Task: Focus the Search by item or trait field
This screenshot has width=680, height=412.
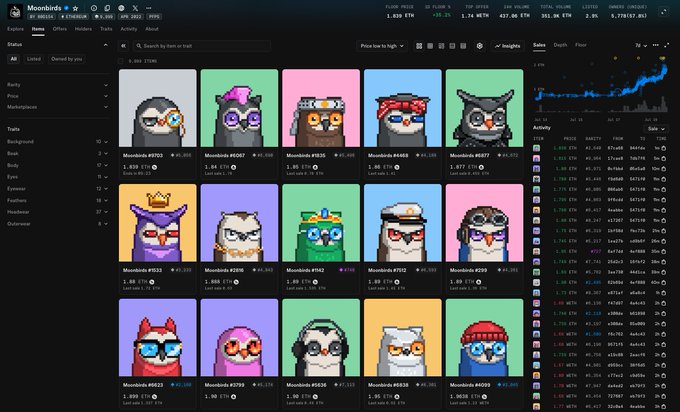Action: [202, 46]
